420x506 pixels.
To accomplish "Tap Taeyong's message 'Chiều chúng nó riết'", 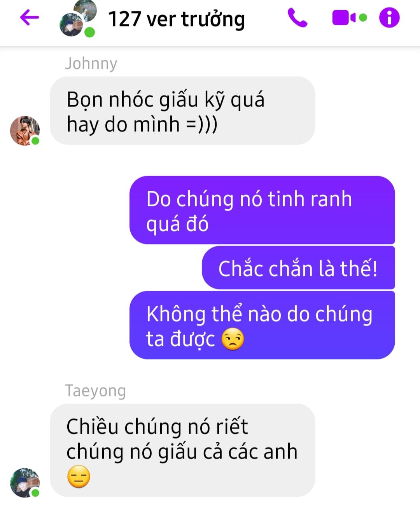I will 182,450.
